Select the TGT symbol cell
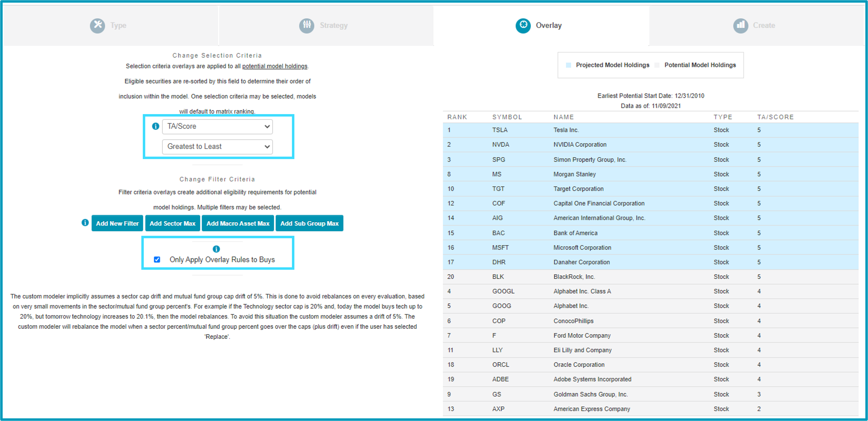 click(498, 189)
